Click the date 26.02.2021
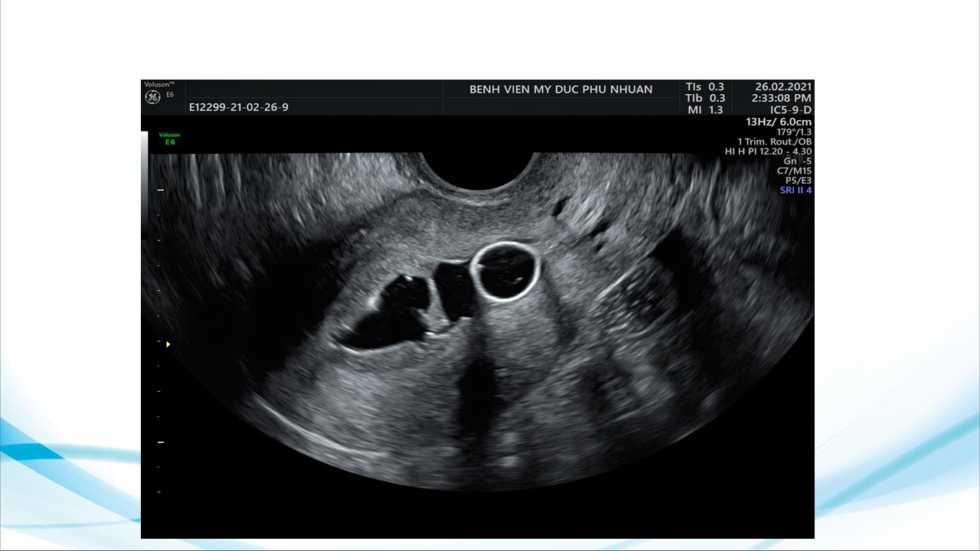 [782, 87]
